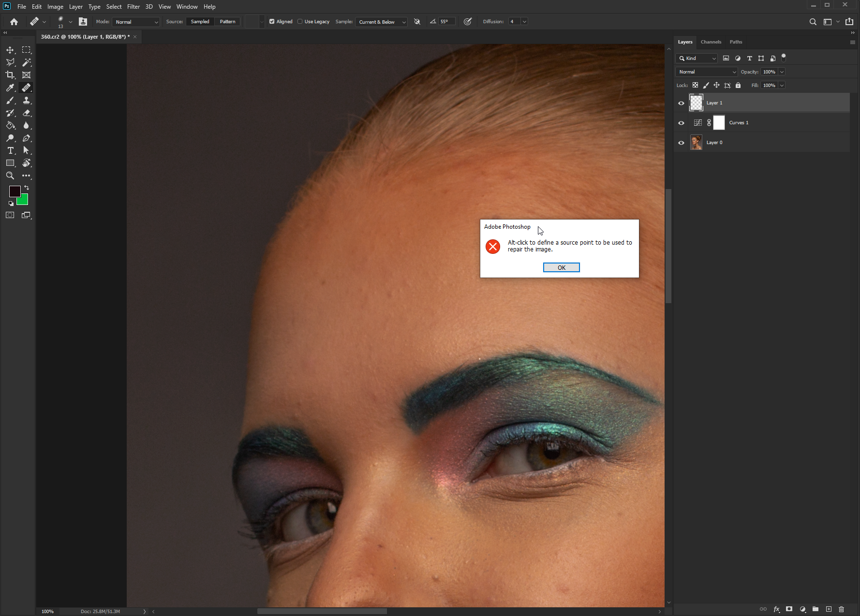This screenshot has width=860, height=616.
Task: Uncheck the Aligned checkbox
Action: [272, 22]
